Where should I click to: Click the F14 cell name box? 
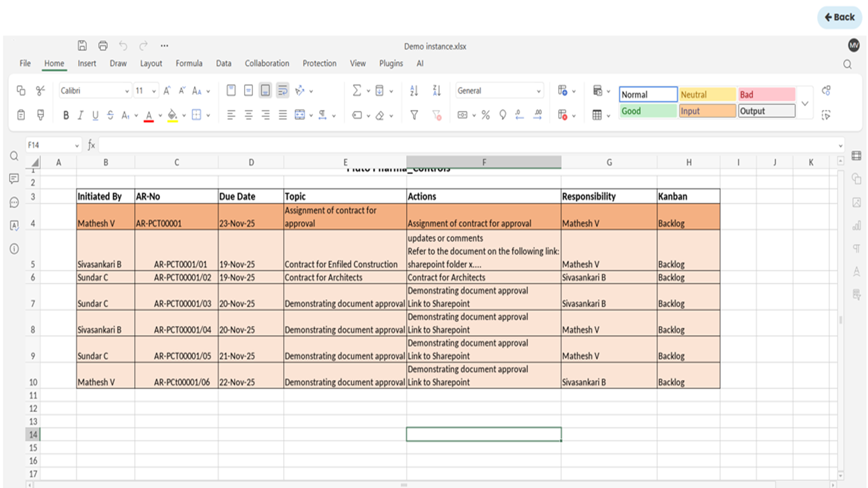(49, 145)
